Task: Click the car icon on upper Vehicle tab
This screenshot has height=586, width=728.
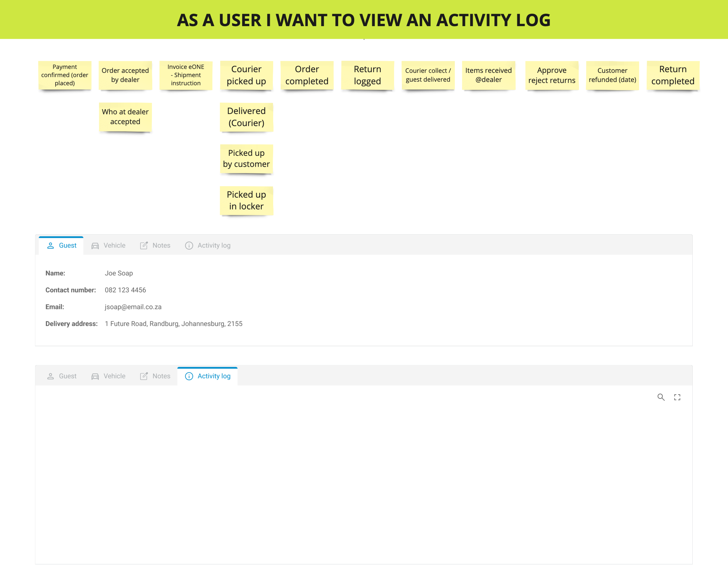Action: (x=95, y=245)
